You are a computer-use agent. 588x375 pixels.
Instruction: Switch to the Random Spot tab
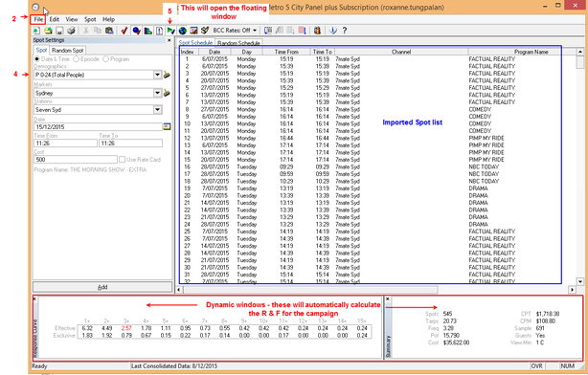pos(67,50)
